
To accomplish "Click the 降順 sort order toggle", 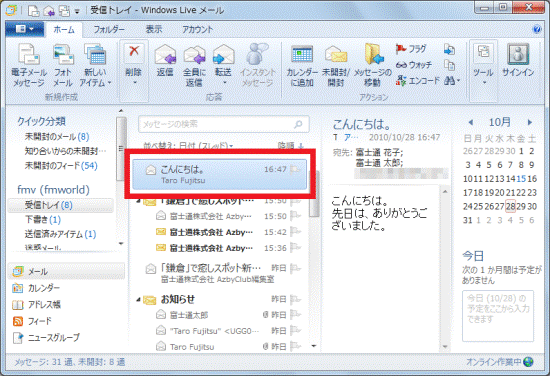I will click(x=290, y=146).
